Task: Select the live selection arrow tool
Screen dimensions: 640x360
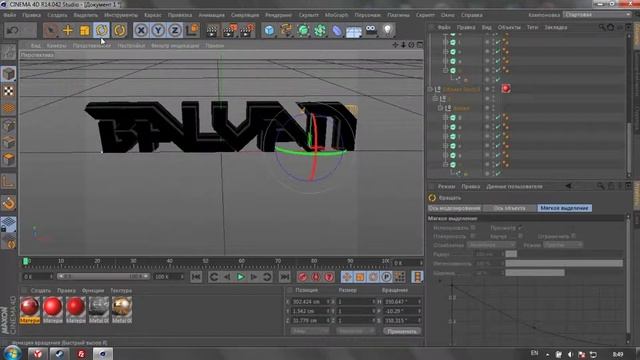Action: tap(51, 30)
